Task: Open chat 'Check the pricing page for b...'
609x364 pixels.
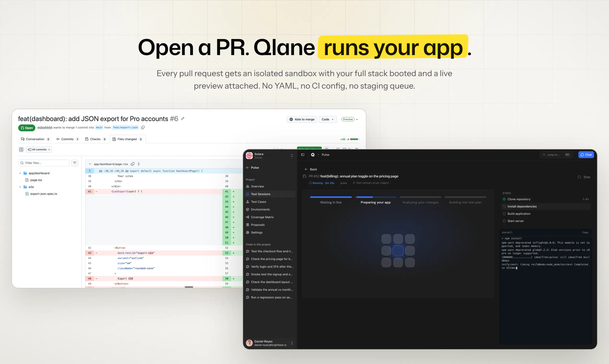Action: [x=270, y=259]
